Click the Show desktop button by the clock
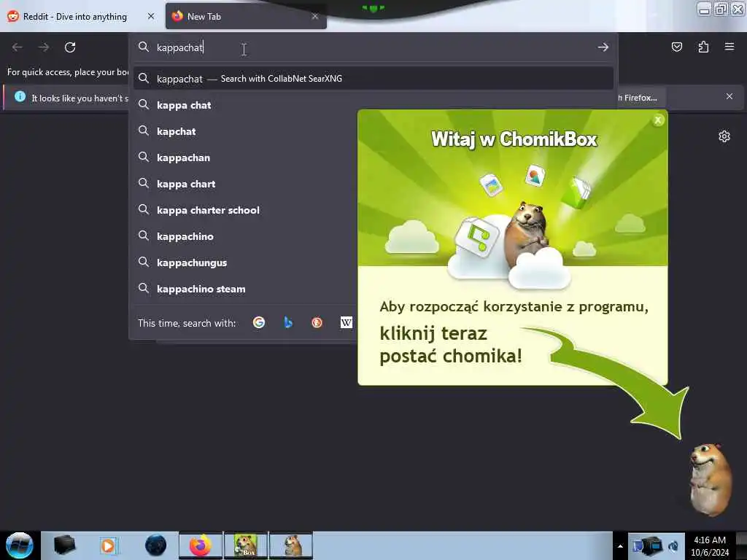Viewport: 747px width, 560px height. [741, 545]
